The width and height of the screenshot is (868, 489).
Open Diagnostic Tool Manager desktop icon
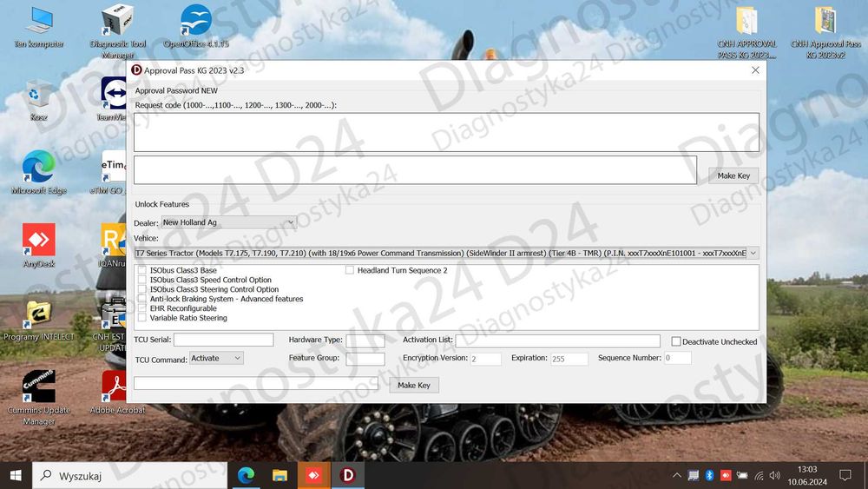118,31
